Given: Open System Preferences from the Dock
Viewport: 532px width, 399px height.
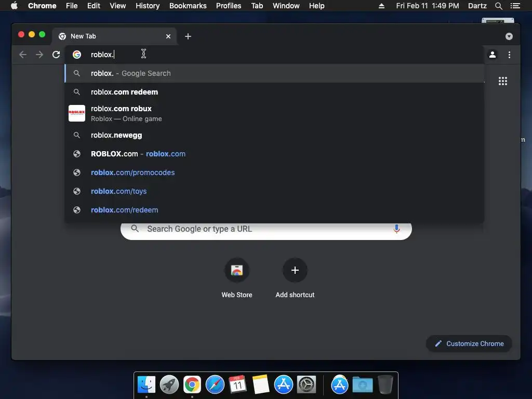Looking at the screenshot, I should pyautogui.click(x=307, y=385).
